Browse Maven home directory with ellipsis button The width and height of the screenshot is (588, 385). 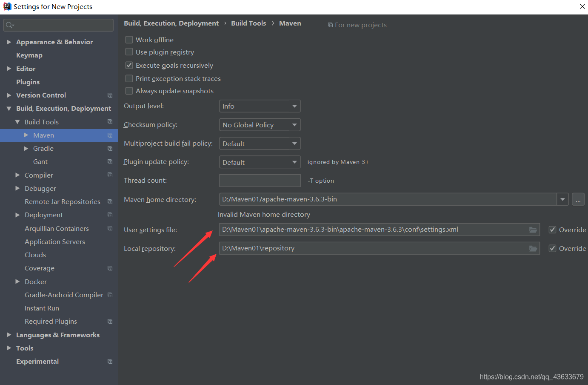click(x=578, y=199)
